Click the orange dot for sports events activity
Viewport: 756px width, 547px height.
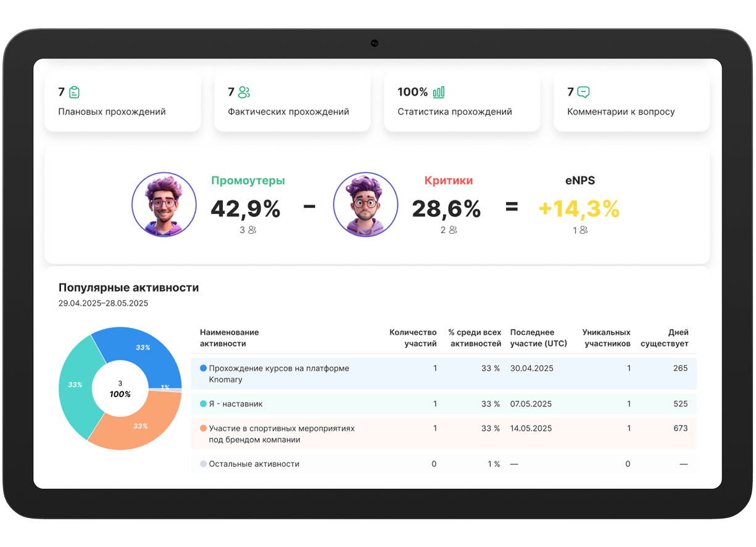pyautogui.click(x=204, y=428)
